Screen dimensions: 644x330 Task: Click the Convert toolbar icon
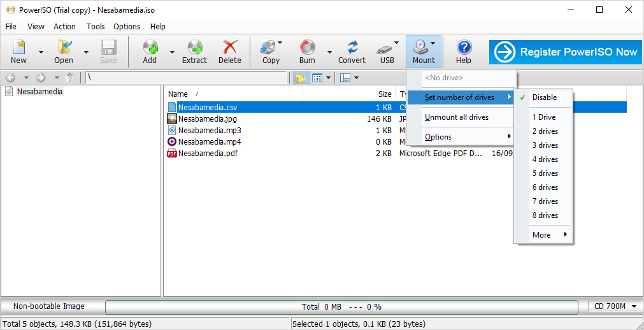(352, 48)
